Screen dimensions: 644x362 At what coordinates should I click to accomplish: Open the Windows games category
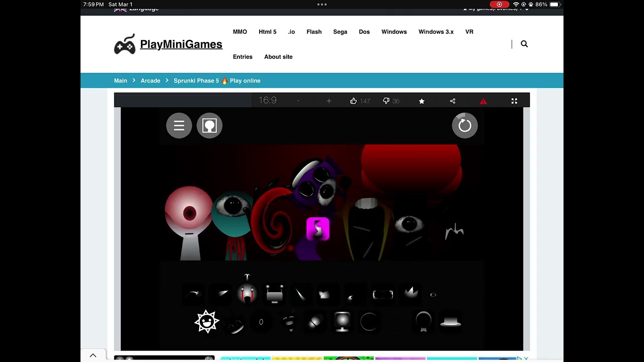[394, 32]
